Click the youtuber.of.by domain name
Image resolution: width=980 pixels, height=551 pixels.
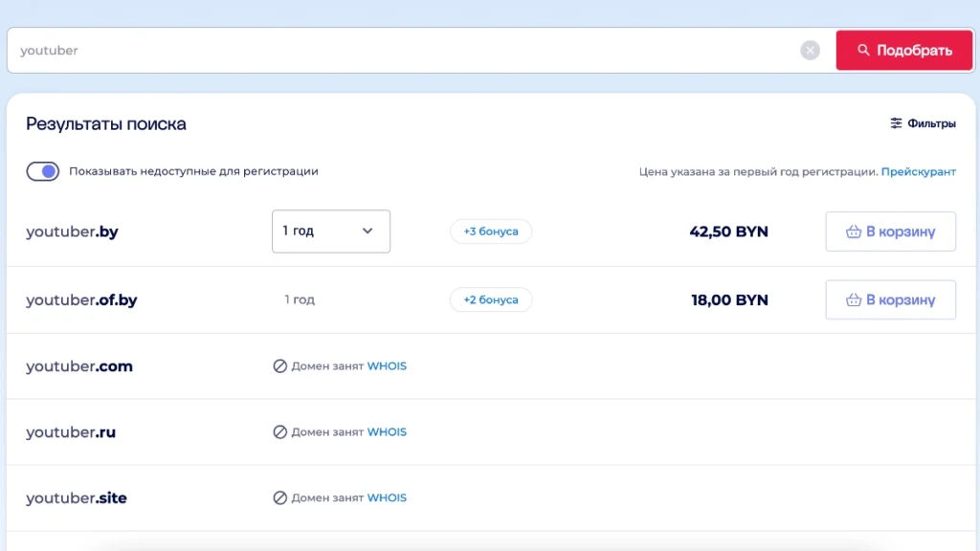coord(81,299)
